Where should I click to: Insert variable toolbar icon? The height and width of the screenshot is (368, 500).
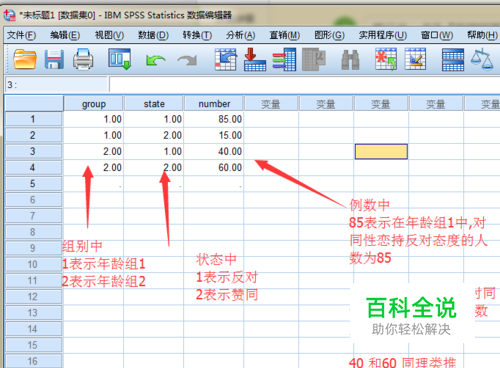415,59
